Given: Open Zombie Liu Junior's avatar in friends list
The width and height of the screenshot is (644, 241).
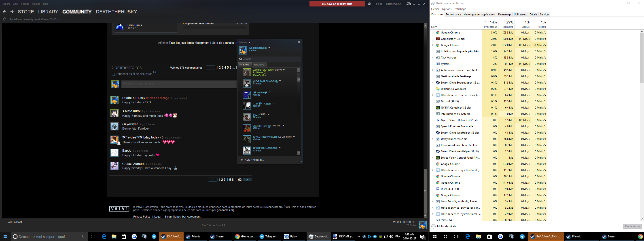Looking at the screenshot, I should coord(247,72).
